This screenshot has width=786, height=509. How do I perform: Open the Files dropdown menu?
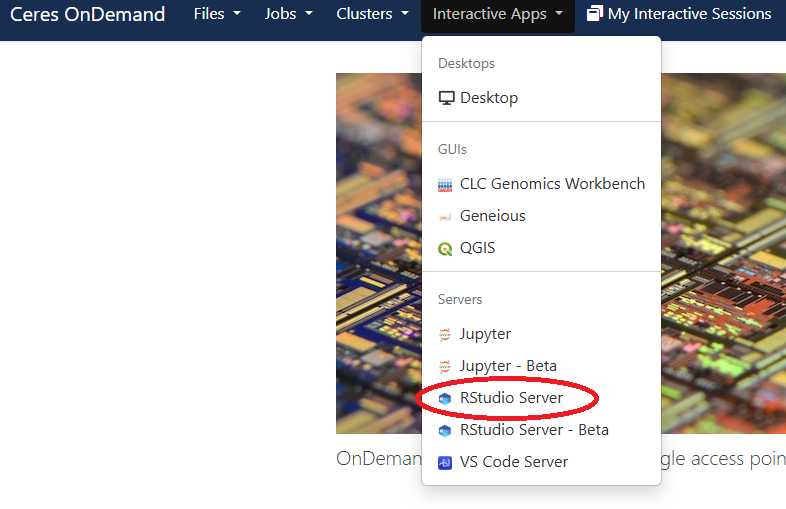[x=217, y=14]
